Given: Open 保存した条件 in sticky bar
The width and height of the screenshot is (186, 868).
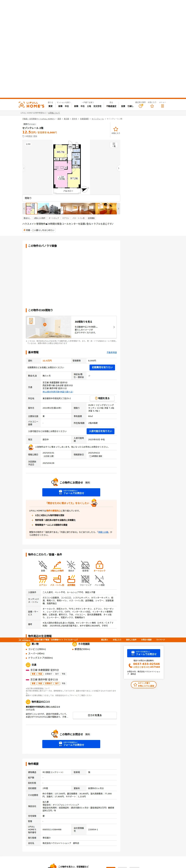Looking at the screenshot, I should point(131,640).
